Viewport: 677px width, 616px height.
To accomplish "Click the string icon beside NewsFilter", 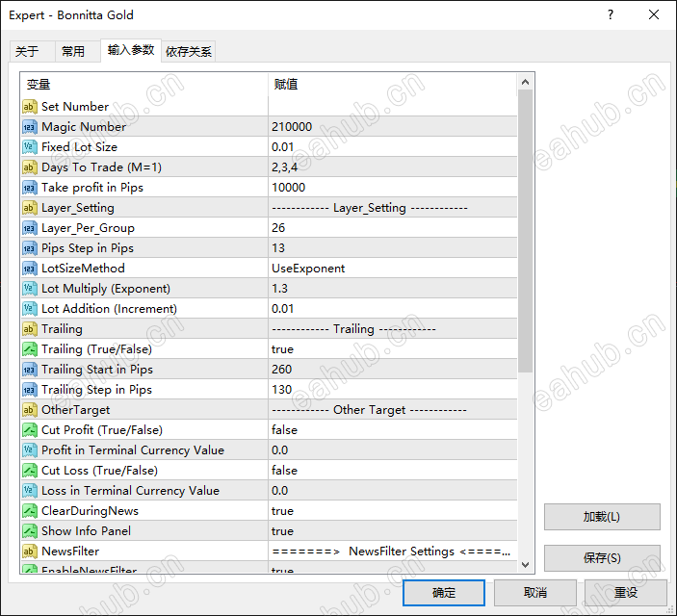I will 29,552.
